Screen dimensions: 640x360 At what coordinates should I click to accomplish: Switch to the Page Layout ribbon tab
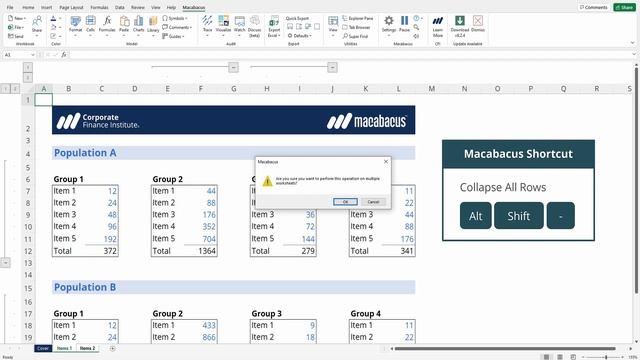tap(71, 7)
